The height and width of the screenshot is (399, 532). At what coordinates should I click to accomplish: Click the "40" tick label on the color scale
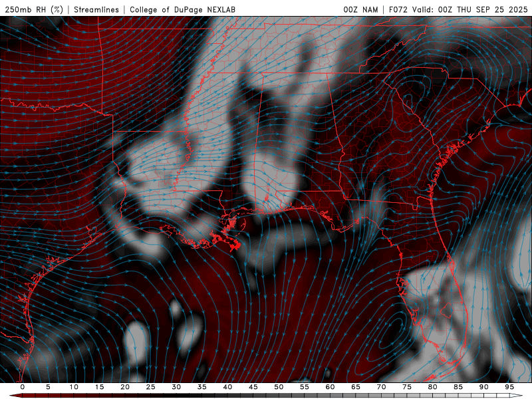(x=227, y=387)
